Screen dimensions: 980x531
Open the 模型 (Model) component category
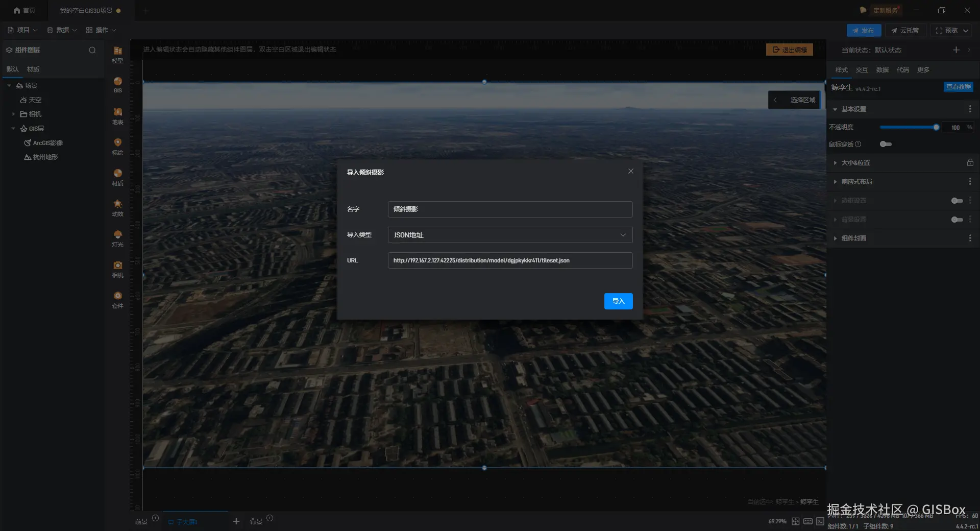[117, 54]
